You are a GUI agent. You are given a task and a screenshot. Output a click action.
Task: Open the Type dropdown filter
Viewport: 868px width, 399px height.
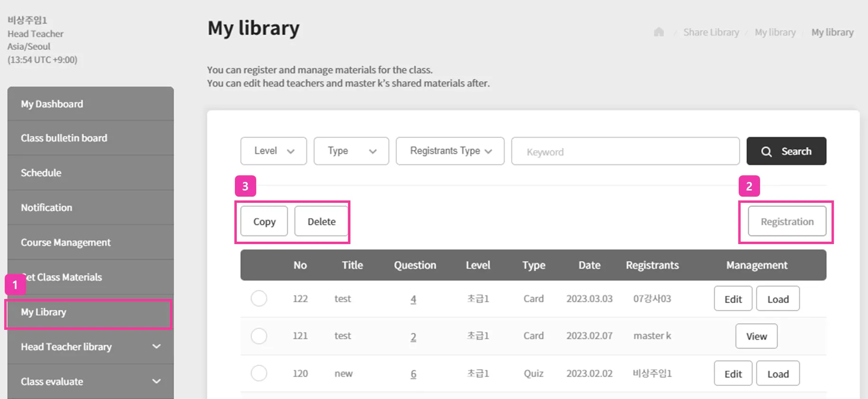click(351, 151)
